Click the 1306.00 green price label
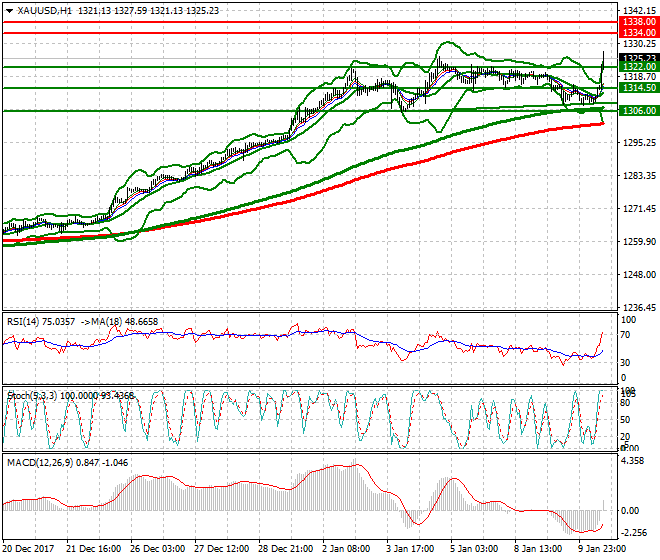The width and height of the screenshot is (660, 560). [x=639, y=111]
